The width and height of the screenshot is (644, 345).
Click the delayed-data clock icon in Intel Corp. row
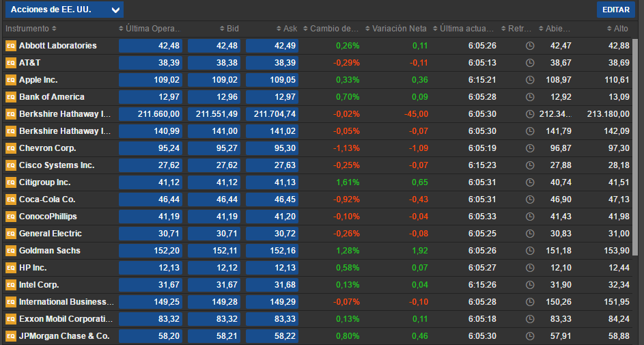(530, 285)
